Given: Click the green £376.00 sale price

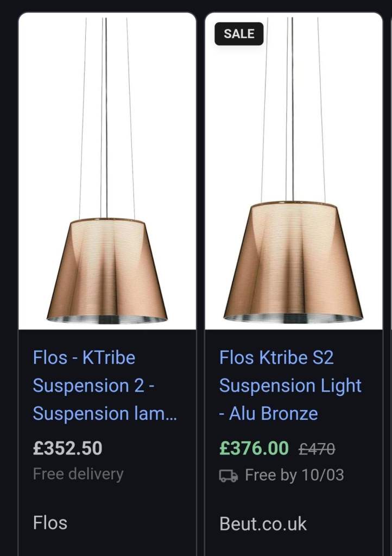Looking at the screenshot, I should (254, 448).
